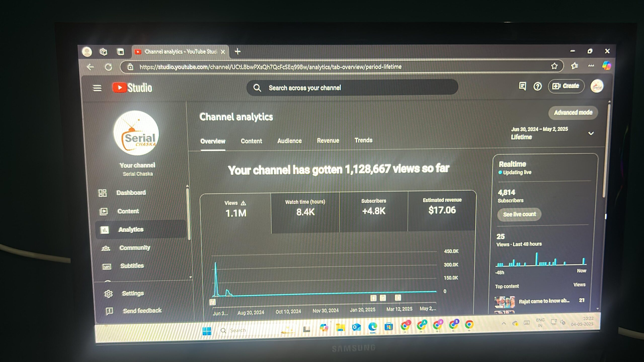Viewport: 644px width, 362px height.
Task: Click the site info lock icon
Action: pos(130,67)
